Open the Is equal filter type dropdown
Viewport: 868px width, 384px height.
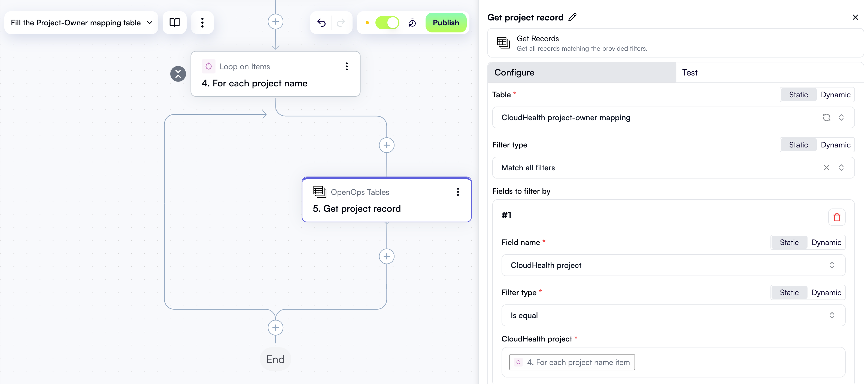pos(832,315)
